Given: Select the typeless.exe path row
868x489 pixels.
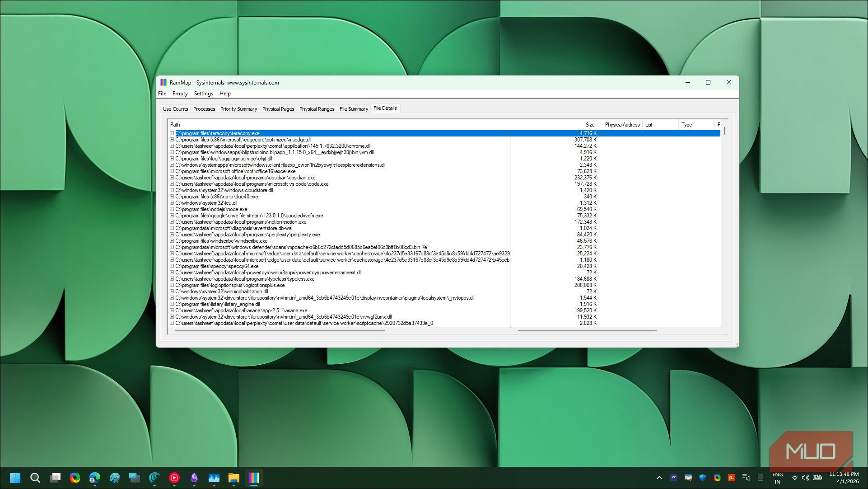Looking at the screenshot, I should (245, 279).
